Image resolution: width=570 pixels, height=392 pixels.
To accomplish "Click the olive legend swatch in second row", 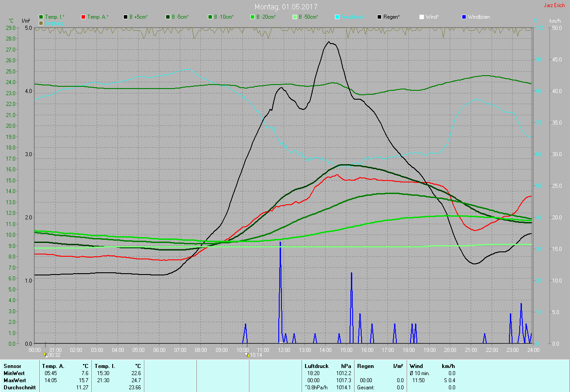I will [41, 23].
